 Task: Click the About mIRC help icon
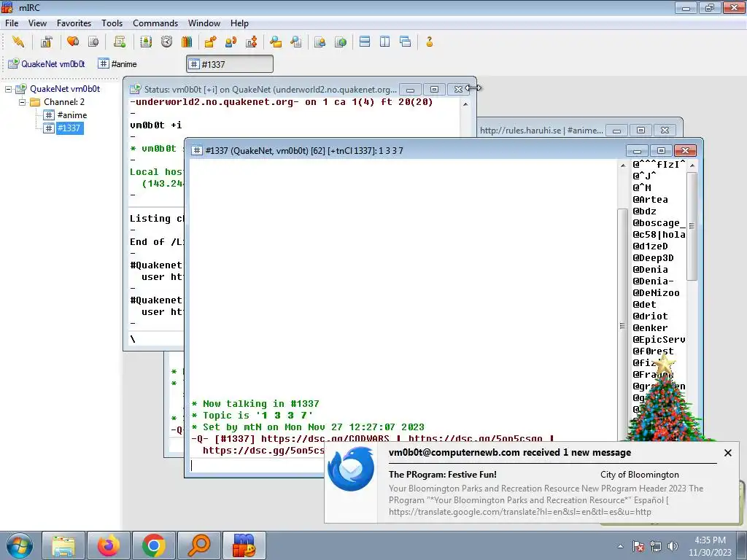(429, 42)
